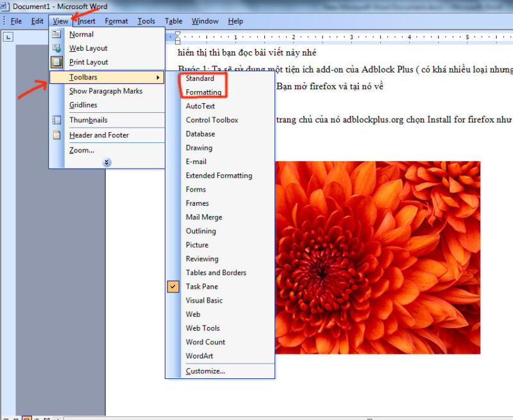Enable the Formatting toolbar

click(x=203, y=92)
